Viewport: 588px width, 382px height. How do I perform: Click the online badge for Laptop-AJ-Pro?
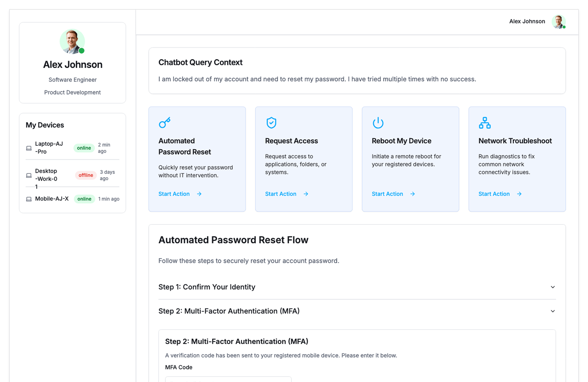tap(84, 148)
